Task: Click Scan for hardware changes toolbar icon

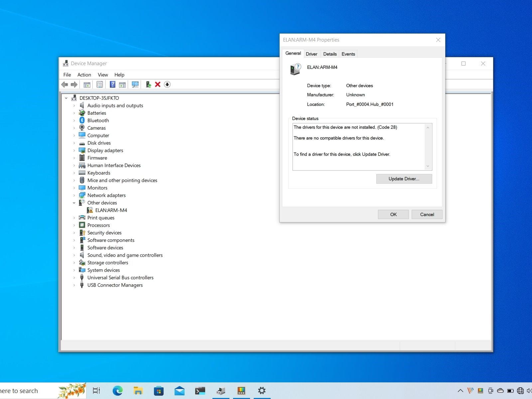Action: [x=135, y=84]
